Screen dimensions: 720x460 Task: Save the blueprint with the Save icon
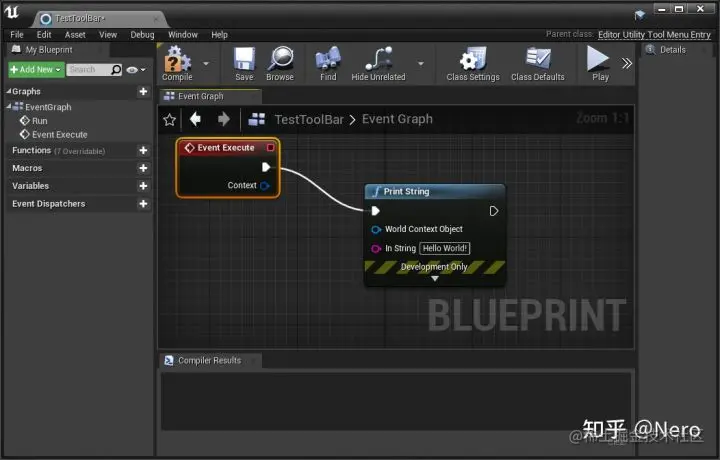(244, 64)
